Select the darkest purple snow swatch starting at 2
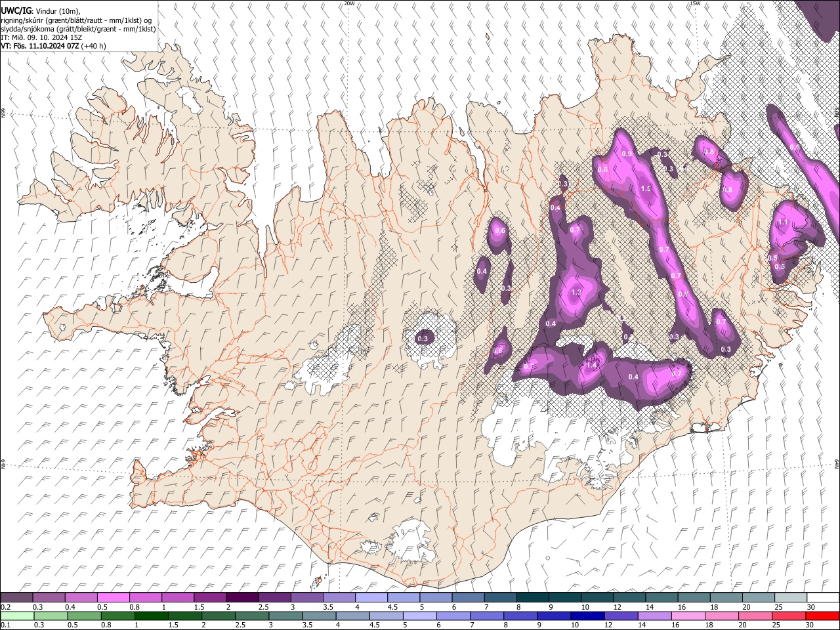The width and height of the screenshot is (840, 630). click(241, 598)
